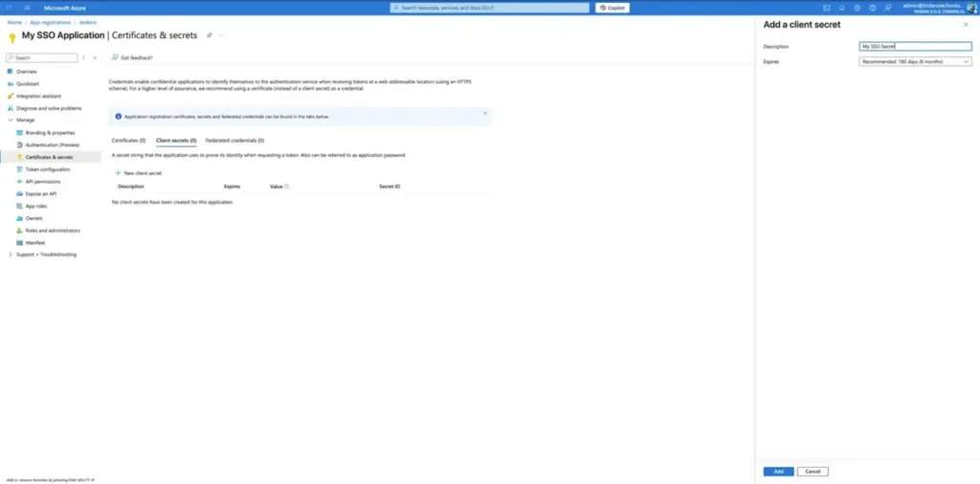Screen dimensions: 980x484
Task: Click the Cancel button
Action: pyautogui.click(x=813, y=472)
